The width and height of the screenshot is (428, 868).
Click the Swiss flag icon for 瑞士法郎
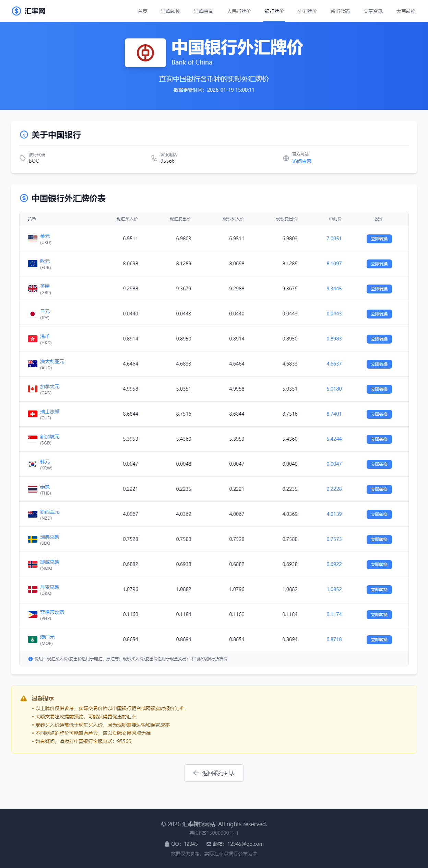point(33,414)
